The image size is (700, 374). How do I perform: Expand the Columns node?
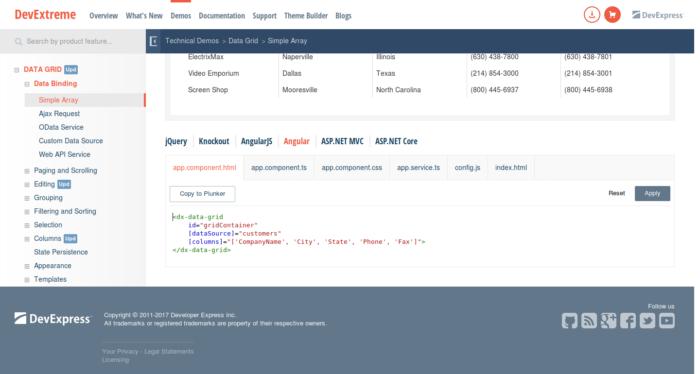27,239
